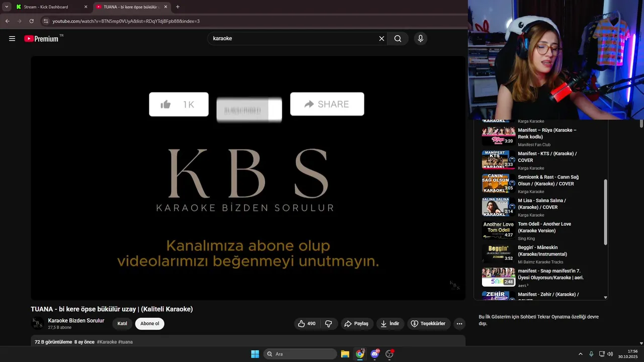Open network settings tray icon
Image resolution: width=644 pixels, height=362 pixels.
tap(602, 354)
